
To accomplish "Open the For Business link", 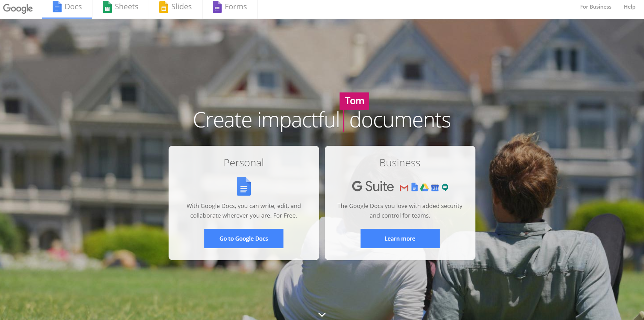I will point(595,7).
